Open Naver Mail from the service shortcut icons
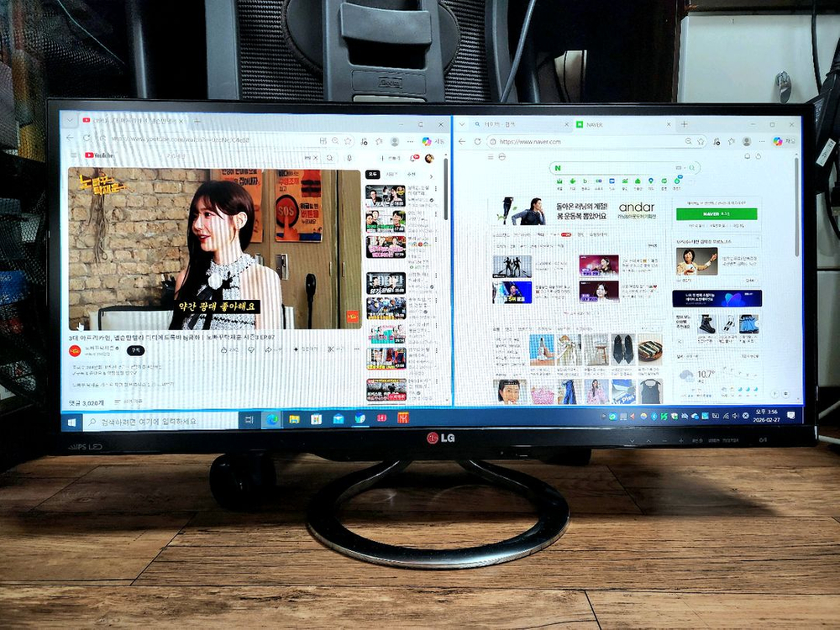This screenshot has width=840, height=630. tap(559, 181)
